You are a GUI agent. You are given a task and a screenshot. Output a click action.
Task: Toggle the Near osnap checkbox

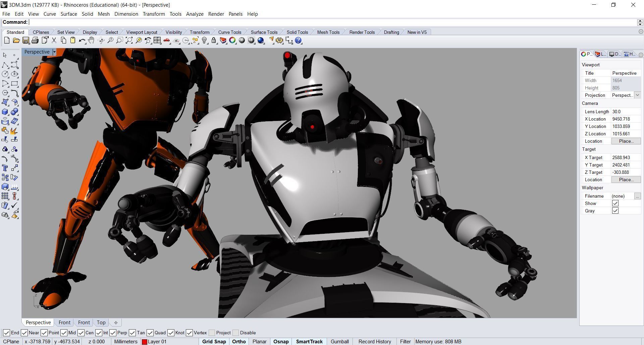pos(24,333)
